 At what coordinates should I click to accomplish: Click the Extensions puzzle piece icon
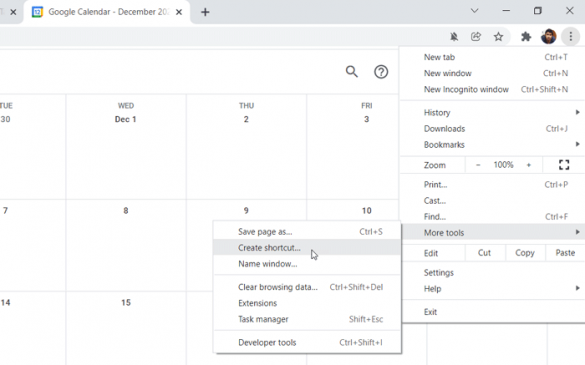526,37
